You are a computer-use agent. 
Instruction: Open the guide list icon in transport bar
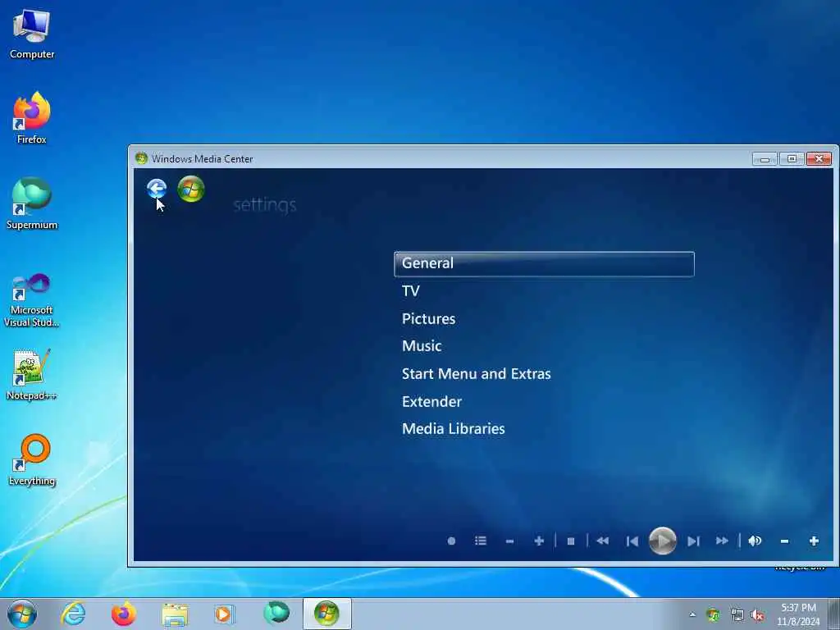(481, 541)
